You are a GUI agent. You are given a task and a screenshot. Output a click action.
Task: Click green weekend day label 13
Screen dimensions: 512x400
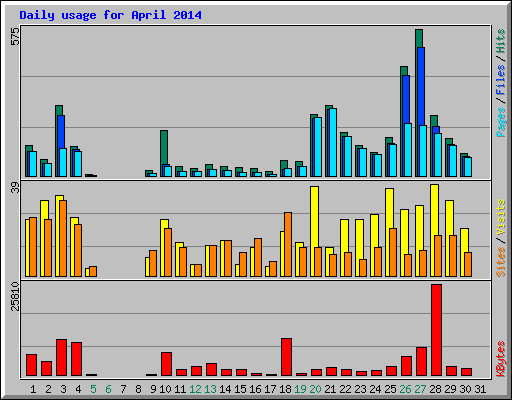tap(210, 389)
